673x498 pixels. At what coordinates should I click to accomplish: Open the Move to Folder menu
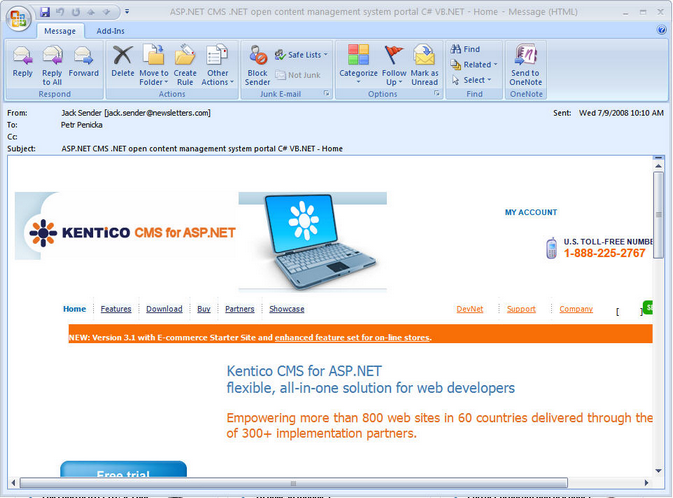pyautogui.click(x=154, y=65)
